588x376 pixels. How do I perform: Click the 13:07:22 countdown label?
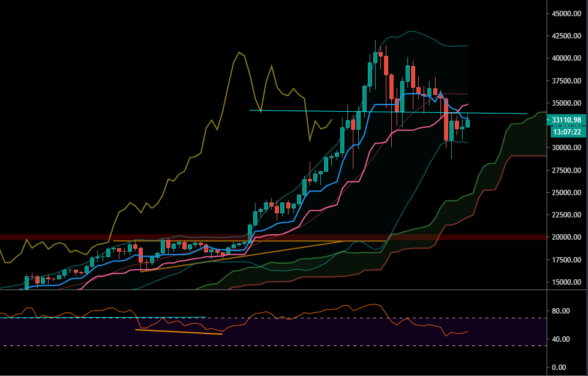tap(566, 130)
